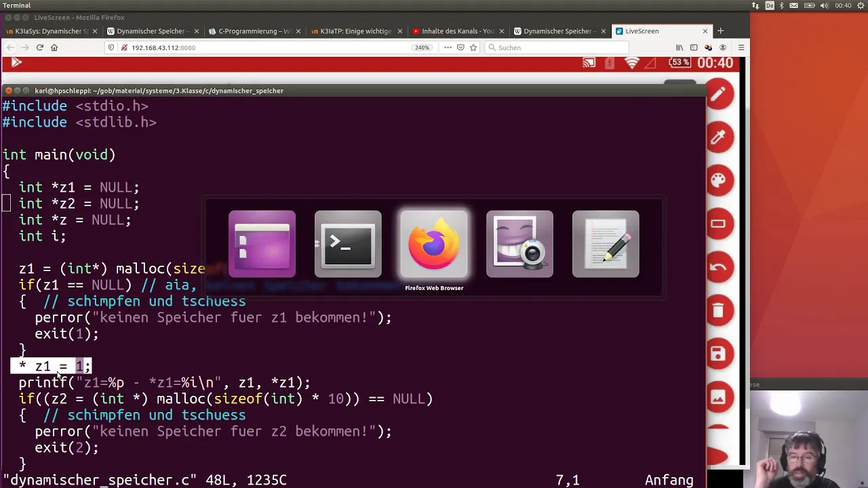Open the 00:40 clock calendar

(x=843, y=5)
